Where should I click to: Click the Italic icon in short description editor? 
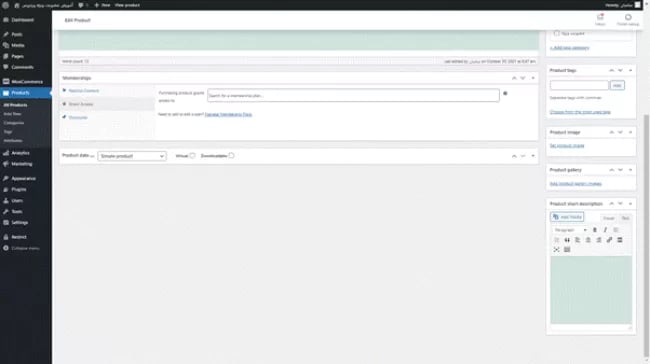click(605, 230)
